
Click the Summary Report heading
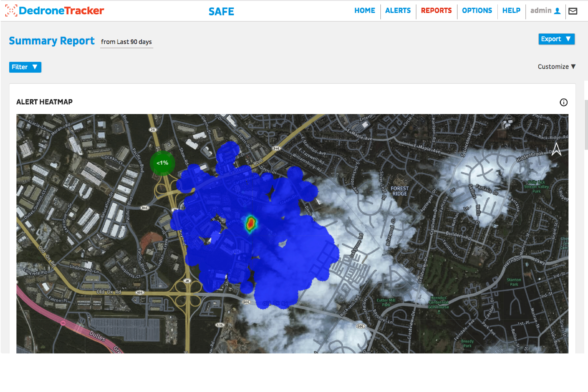(51, 40)
